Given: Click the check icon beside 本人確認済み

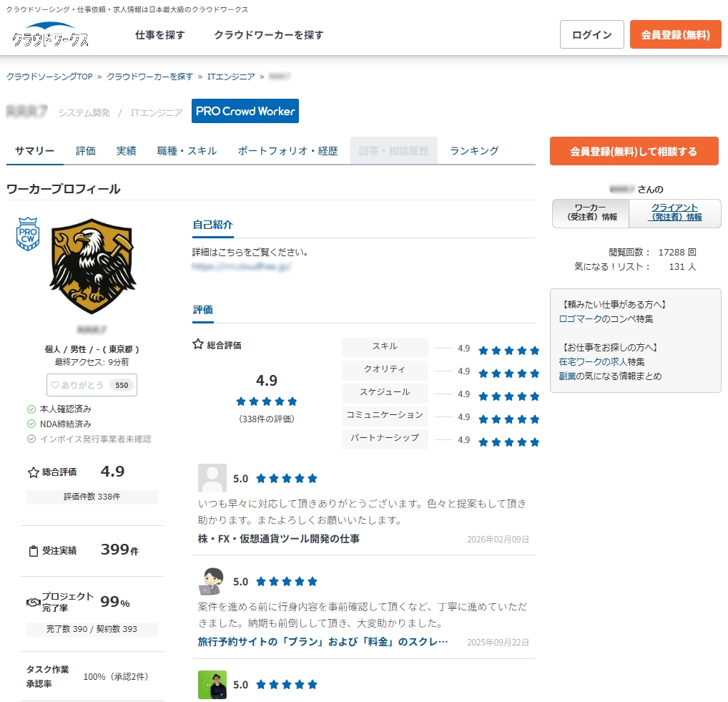Looking at the screenshot, I should pos(31,409).
